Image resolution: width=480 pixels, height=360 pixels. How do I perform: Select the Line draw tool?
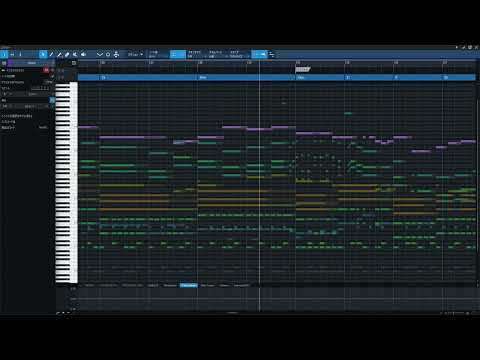[x=59, y=54]
